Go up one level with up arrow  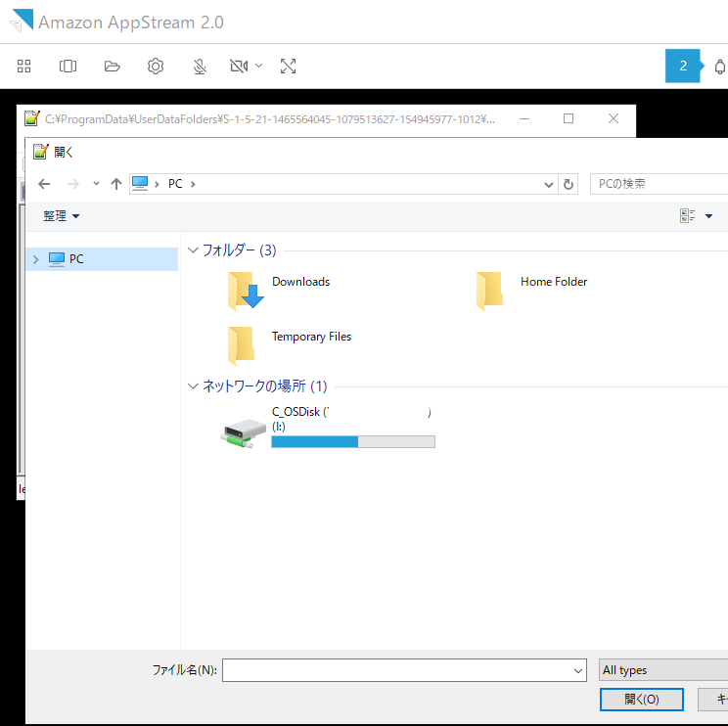[x=116, y=184]
